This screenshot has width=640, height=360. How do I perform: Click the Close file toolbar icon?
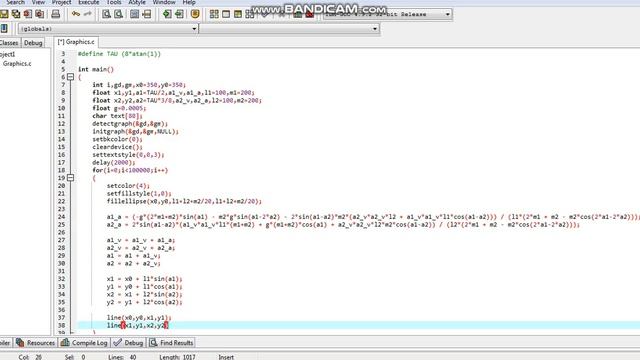tap(28, 14)
